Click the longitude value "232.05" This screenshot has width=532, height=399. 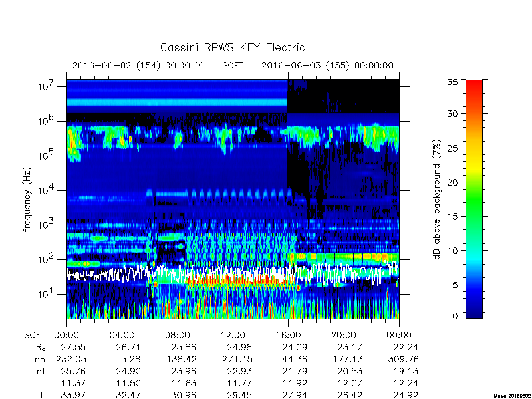[x=70, y=359]
